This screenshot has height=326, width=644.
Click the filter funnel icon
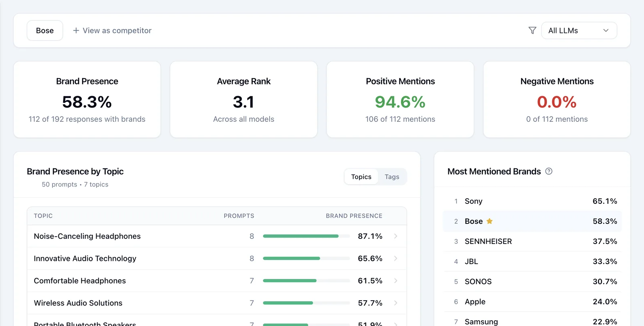tap(532, 31)
